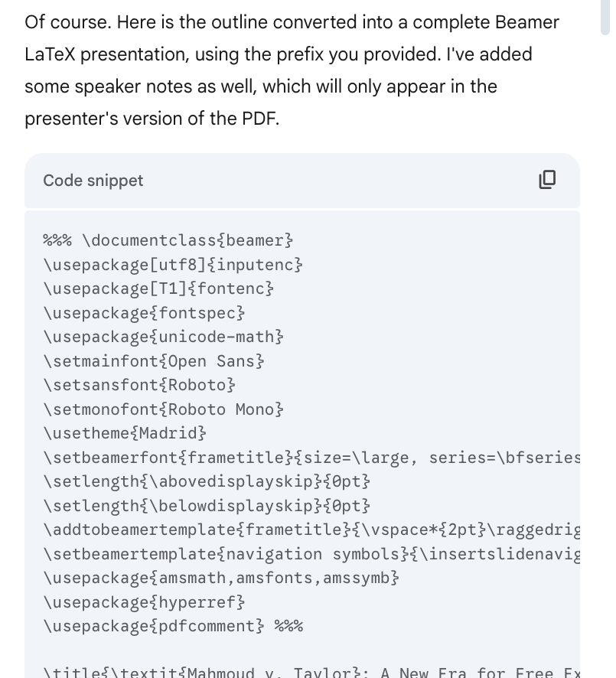Viewport: 616px width, 678px height.
Task: Click the \setsansfont{Roboto} line
Action: click(139, 385)
